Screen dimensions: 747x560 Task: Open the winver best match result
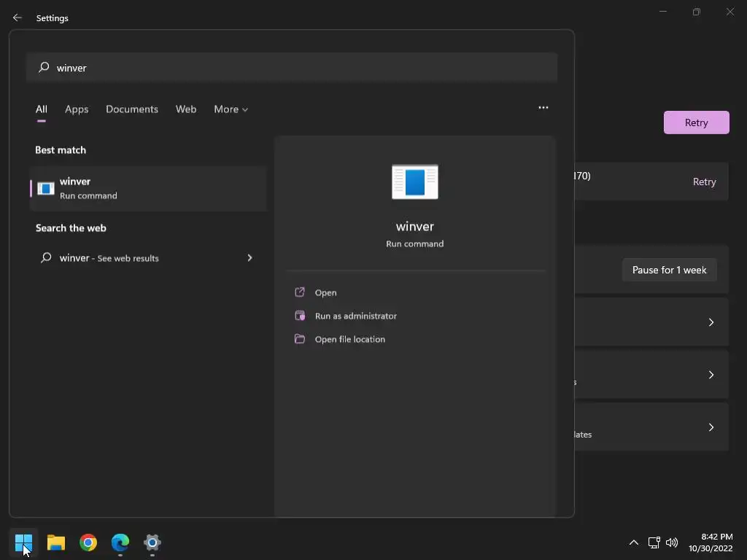(x=148, y=189)
